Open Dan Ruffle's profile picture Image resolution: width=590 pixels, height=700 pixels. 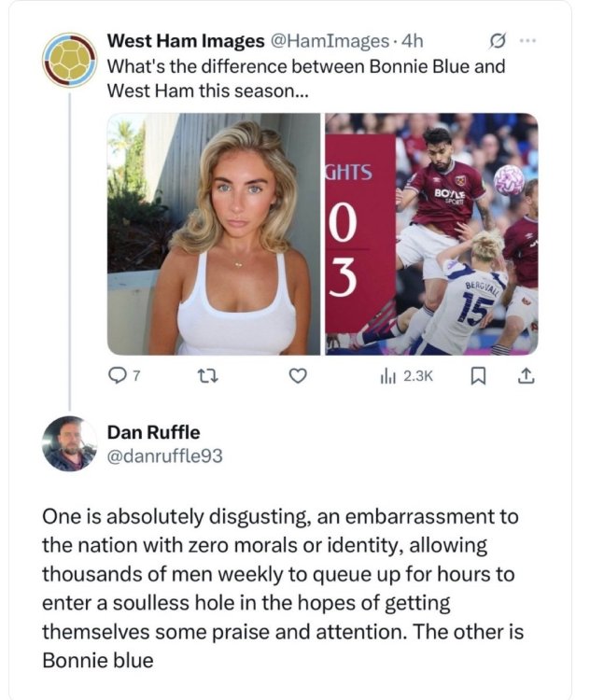click(x=69, y=442)
